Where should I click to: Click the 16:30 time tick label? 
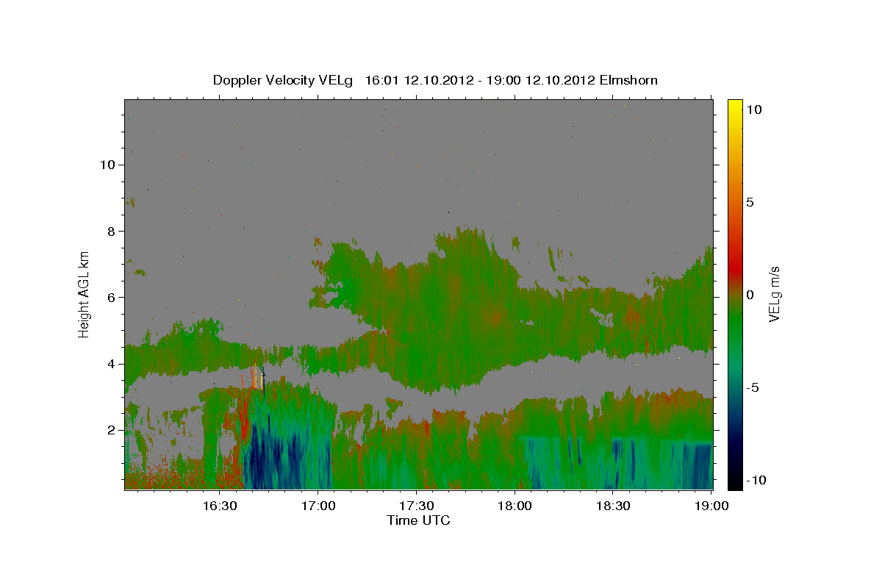tap(218, 506)
